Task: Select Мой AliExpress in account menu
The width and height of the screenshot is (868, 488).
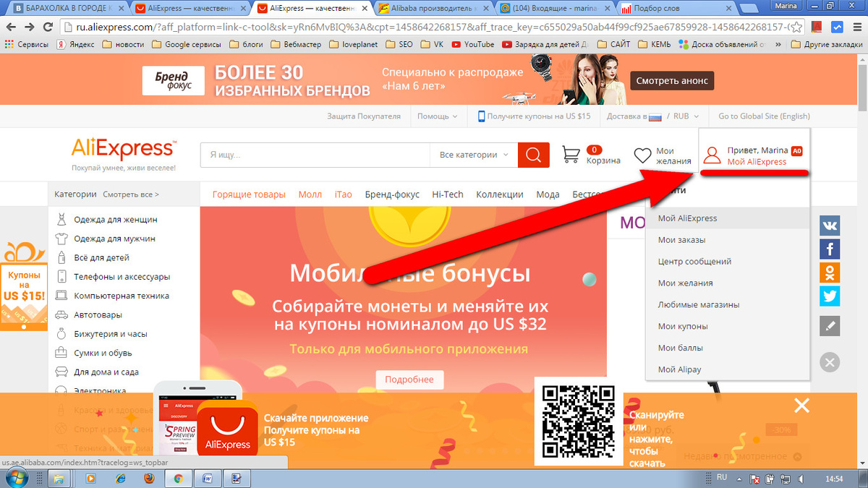Action: point(728,218)
